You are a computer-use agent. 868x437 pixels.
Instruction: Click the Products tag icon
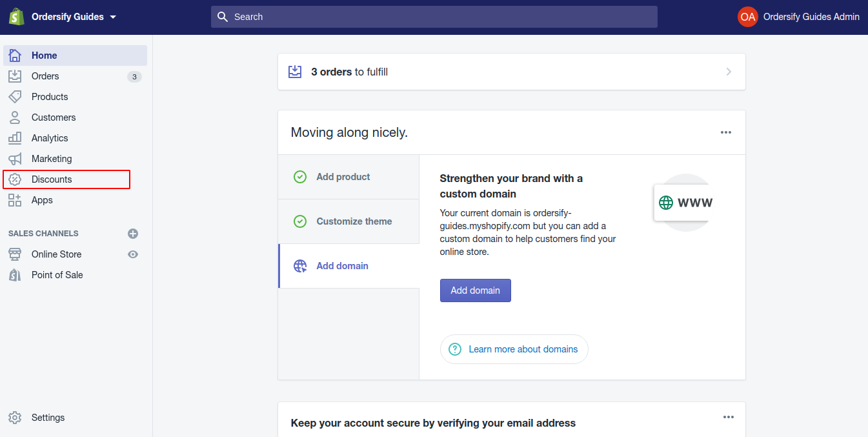click(x=15, y=97)
